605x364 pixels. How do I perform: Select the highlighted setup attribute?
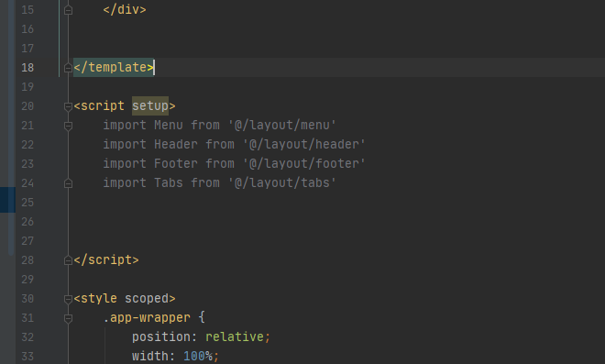click(150, 105)
